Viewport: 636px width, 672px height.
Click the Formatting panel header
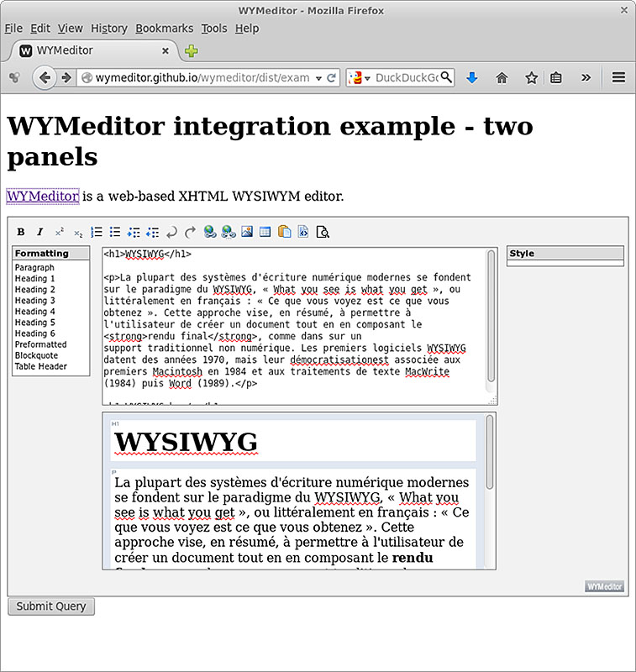pos(51,254)
